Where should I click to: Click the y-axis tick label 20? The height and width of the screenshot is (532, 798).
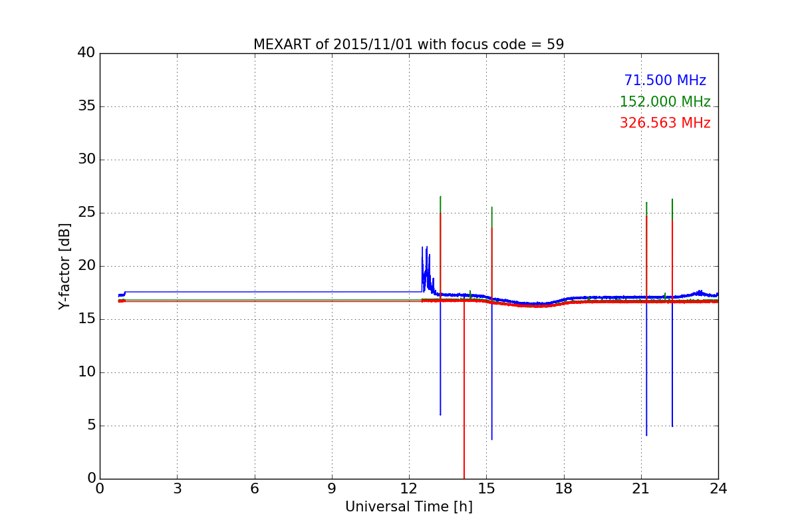click(x=86, y=266)
